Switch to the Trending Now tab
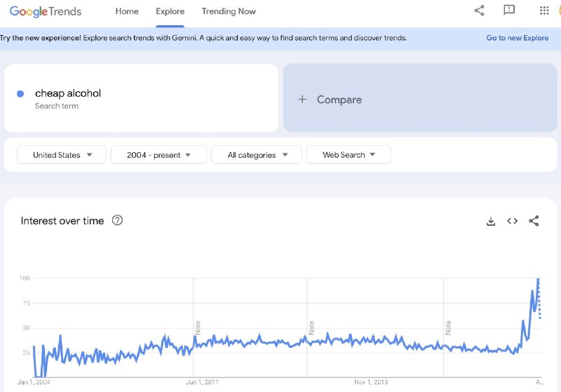The height and width of the screenshot is (392, 561). [229, 11]
